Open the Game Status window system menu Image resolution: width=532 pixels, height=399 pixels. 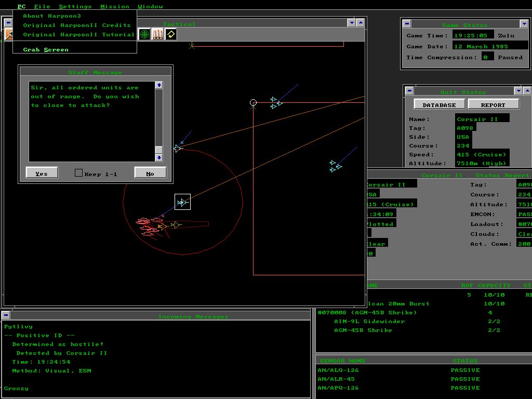pos(407,24)
